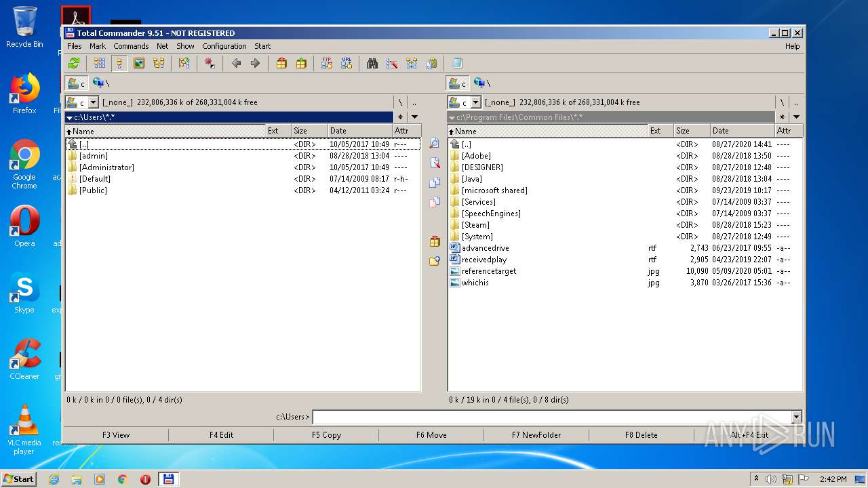Click copy names to clipboard icon

coord(431,63)
